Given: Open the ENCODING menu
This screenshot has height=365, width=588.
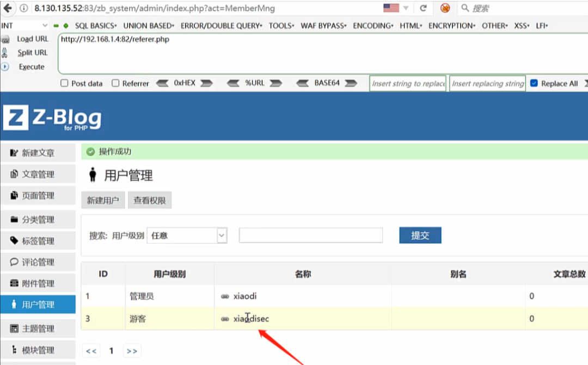Looking at the screenshot, I should click(373, 26).
